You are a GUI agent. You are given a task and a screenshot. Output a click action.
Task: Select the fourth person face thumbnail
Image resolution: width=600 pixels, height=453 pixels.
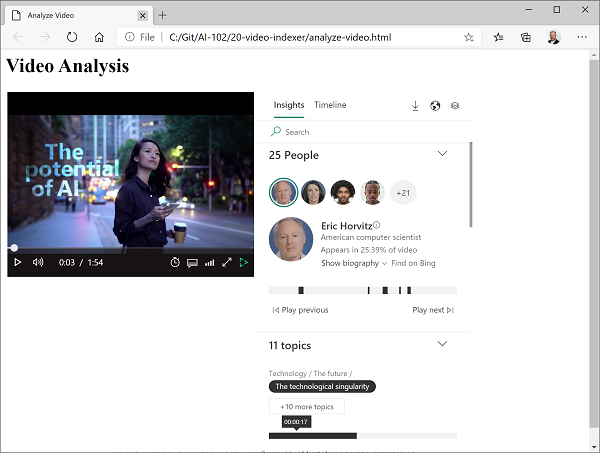pos(372,192)
